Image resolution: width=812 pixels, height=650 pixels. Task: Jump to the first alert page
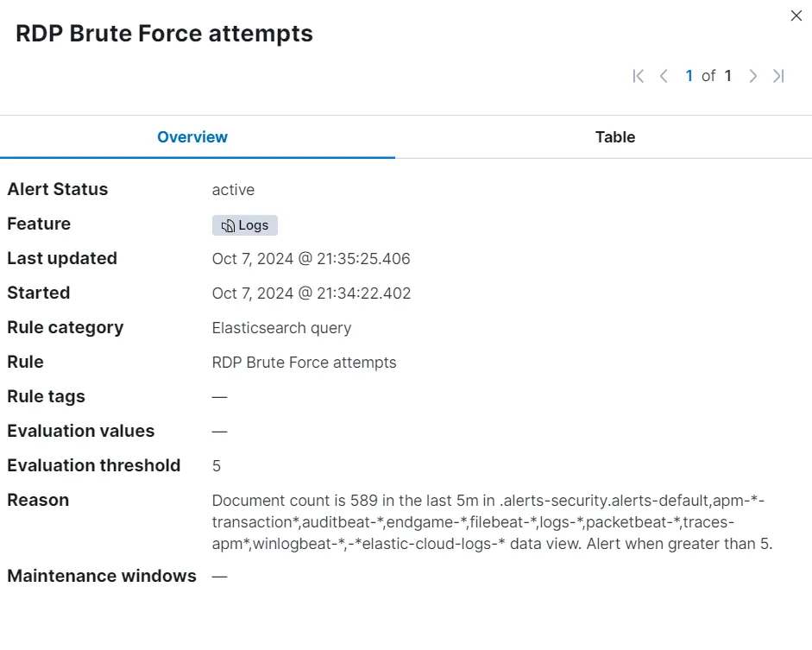click(x=638, y=76)
